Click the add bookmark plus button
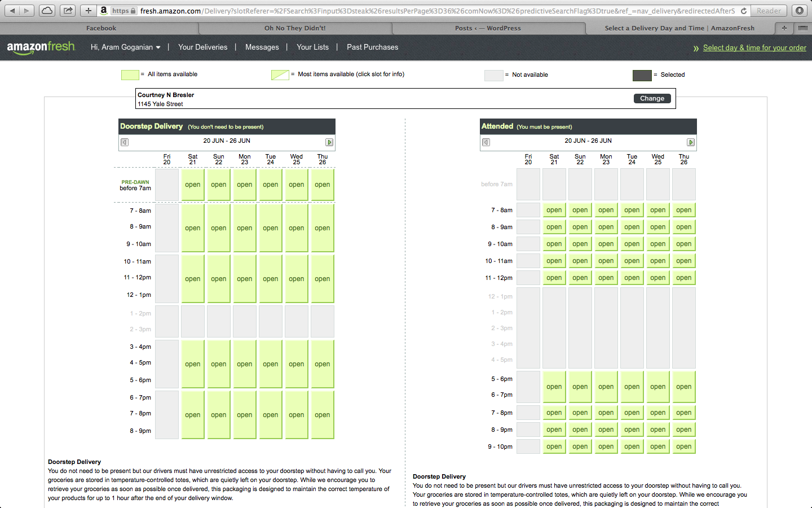 (x=88, y=11)
